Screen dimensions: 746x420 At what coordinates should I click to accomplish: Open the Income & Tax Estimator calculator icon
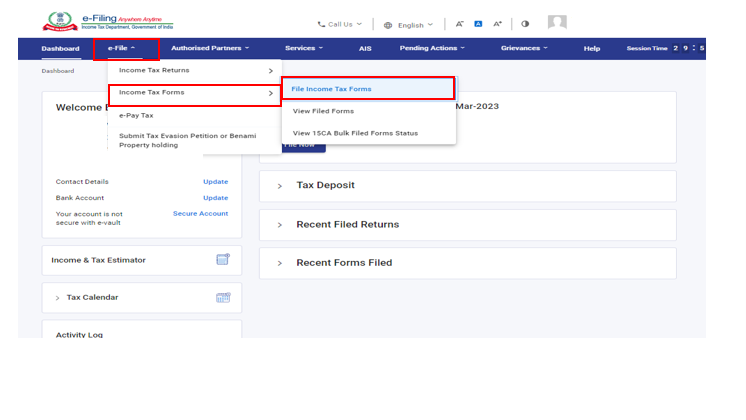223,260
